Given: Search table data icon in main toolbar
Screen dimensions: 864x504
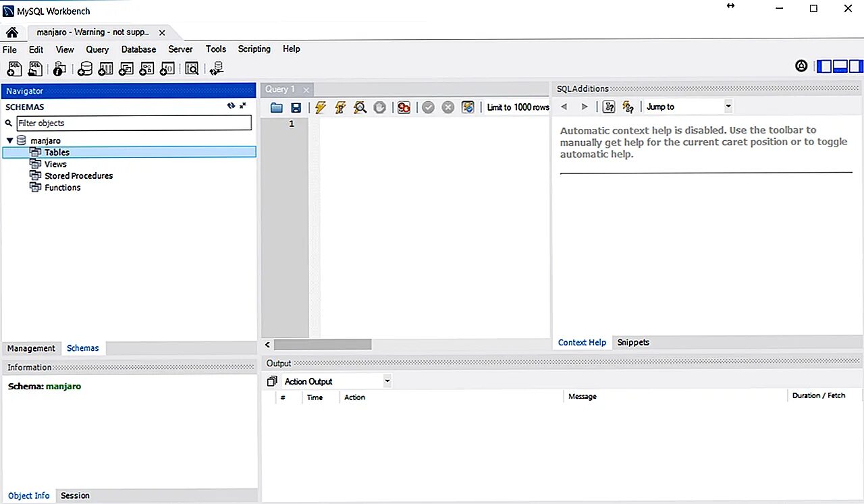Looking at the screenshot, I should click(x=192, y=69).
